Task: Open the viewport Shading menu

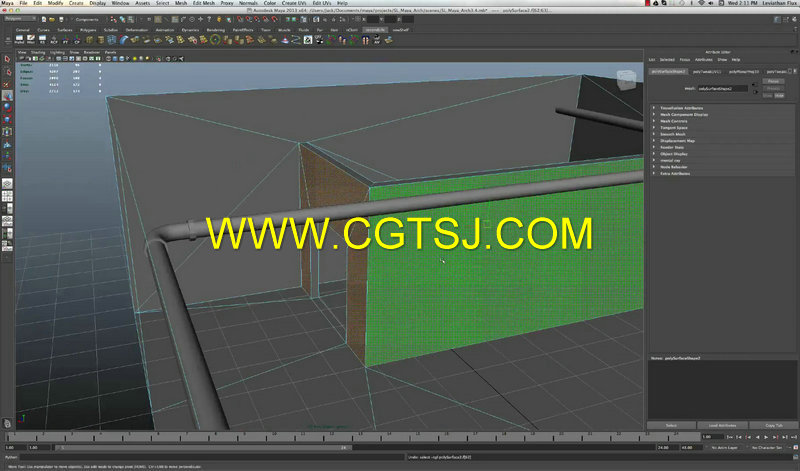Action: click(38, 52)
